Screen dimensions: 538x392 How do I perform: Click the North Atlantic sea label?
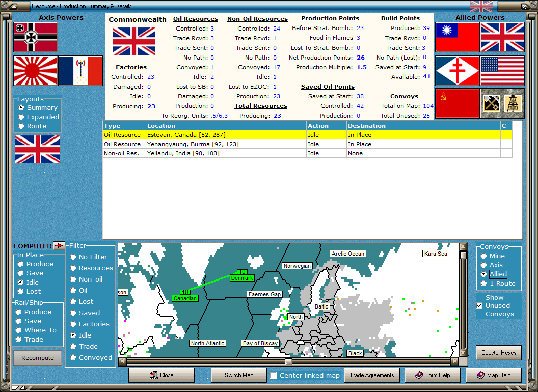207,343
